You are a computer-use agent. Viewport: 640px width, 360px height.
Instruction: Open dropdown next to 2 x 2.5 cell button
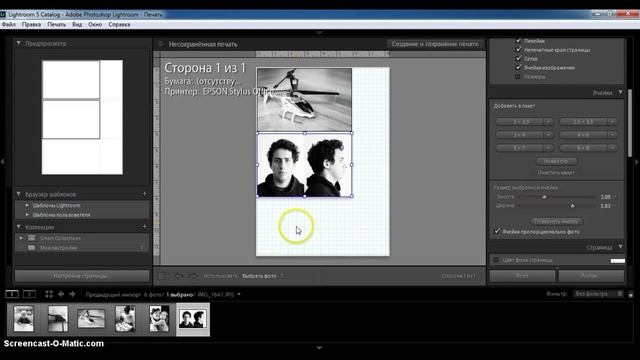coord(548,122)
